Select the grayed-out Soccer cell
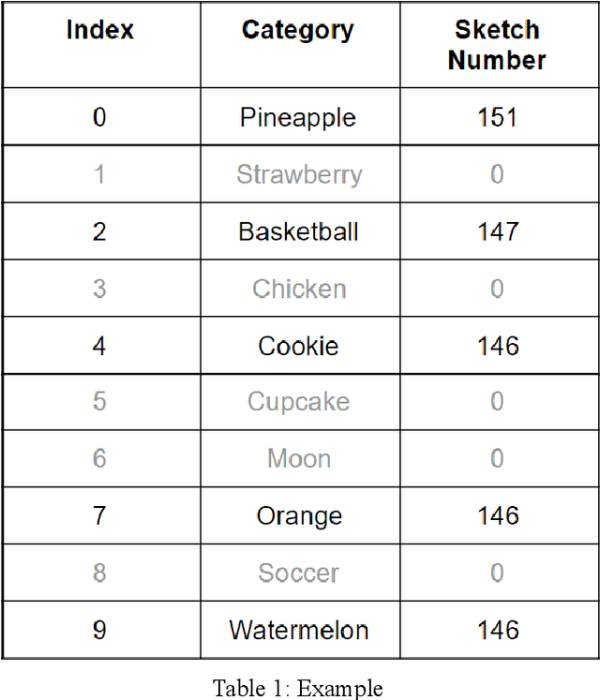600x700 pixels. point(299,573)
